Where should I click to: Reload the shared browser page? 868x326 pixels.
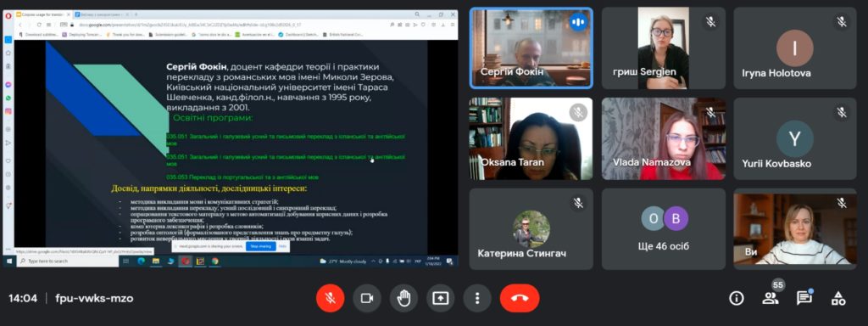[x=39, y=25]
